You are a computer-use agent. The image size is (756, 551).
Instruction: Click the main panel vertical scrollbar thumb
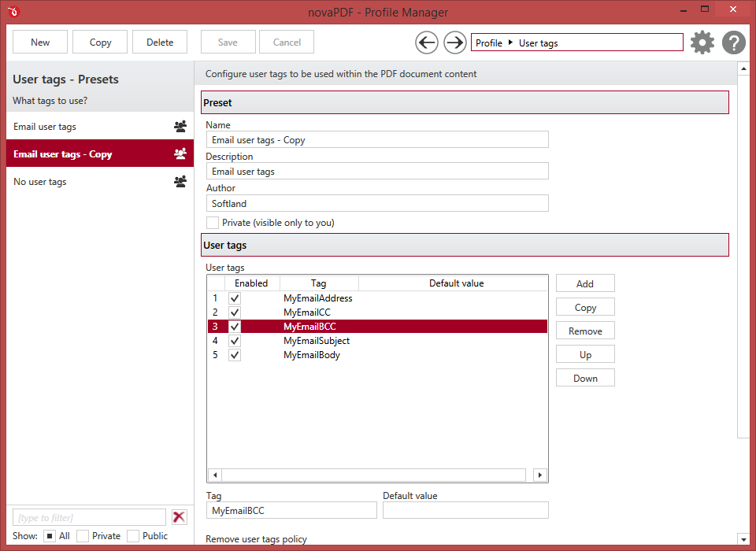tap(743, 257)
